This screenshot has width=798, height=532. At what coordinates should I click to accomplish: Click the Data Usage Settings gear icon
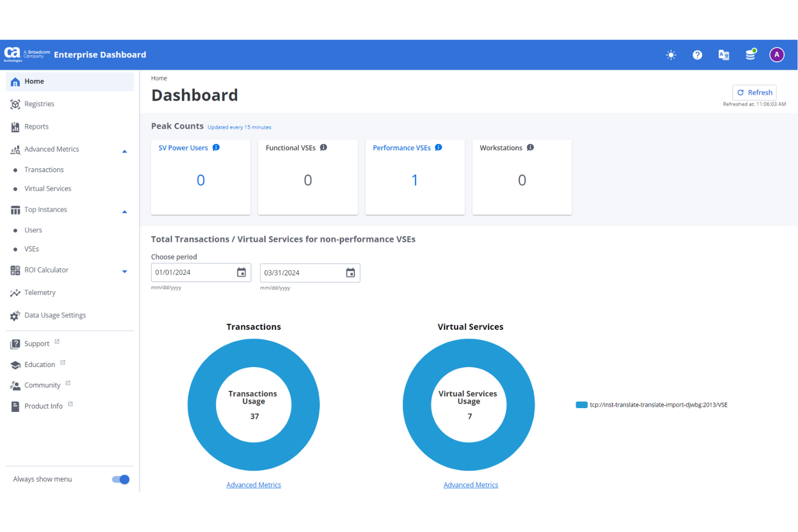coord(15,315)
